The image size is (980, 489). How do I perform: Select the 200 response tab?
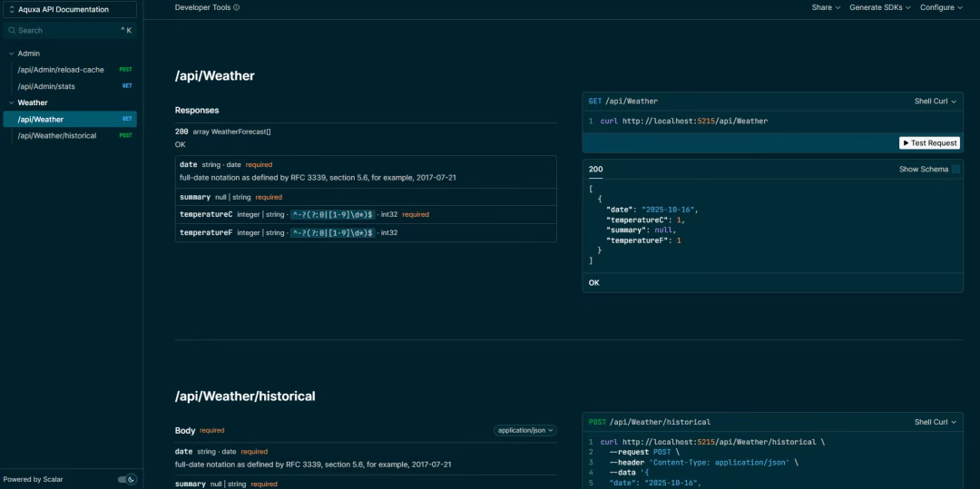pos(595,170)
